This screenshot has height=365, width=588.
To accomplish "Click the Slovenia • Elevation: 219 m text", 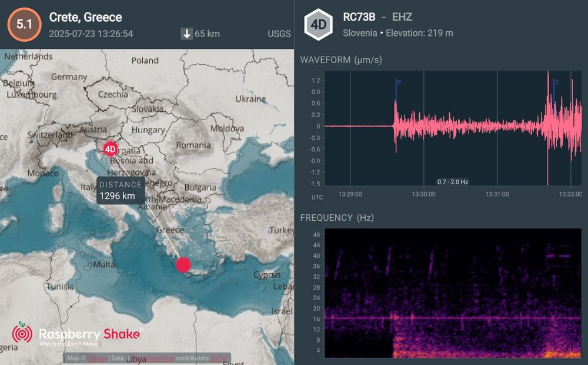I will click(x=398, y=33).
